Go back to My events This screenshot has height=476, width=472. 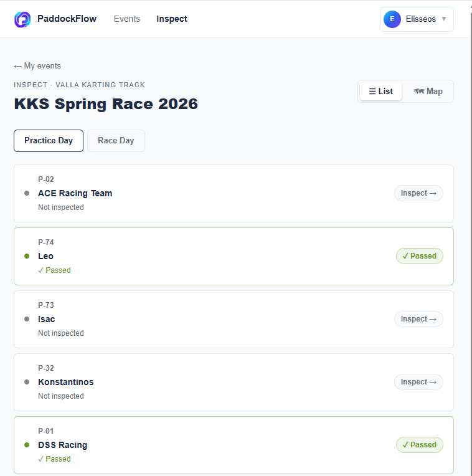[x=37, y=66]
